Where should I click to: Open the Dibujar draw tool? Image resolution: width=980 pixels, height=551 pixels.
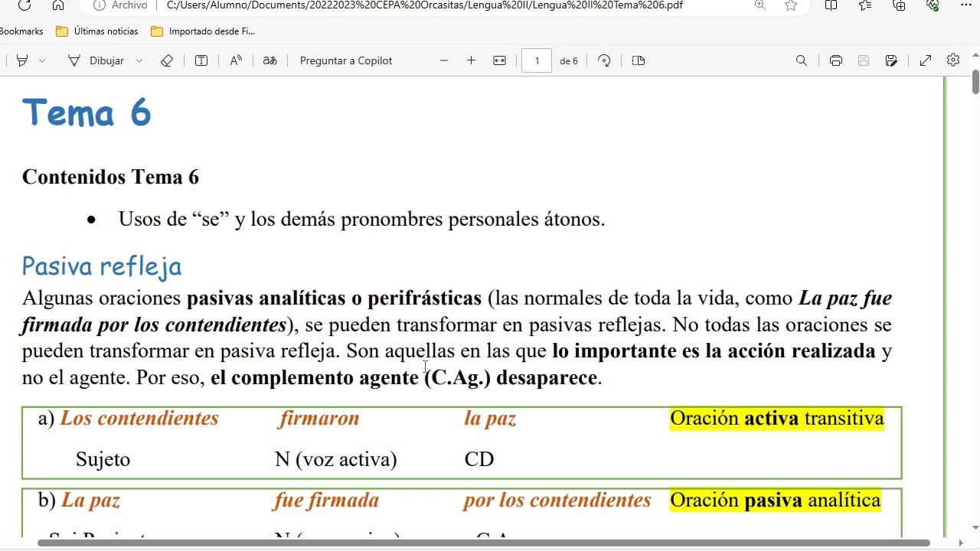pos(96,60)
